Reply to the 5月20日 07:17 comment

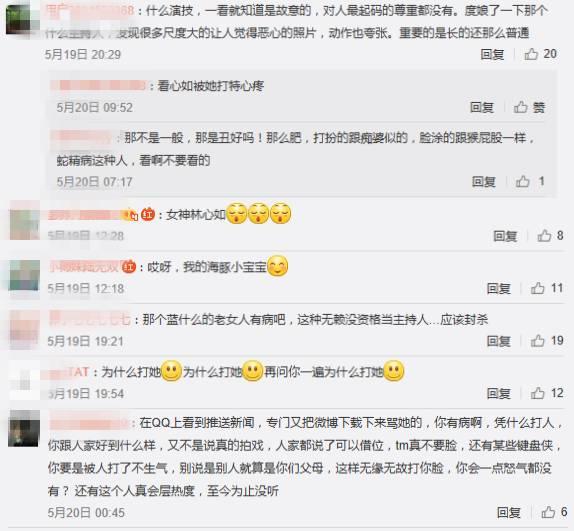point(483,182)
